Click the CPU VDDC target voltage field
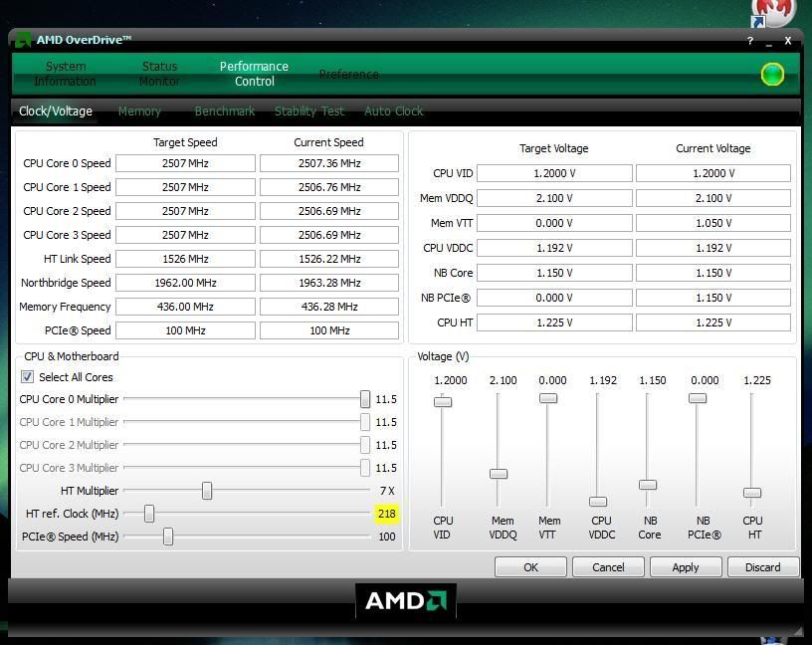The width and height of the screenshot is (812, 645). pyautogui.click(x=554, y=248)
